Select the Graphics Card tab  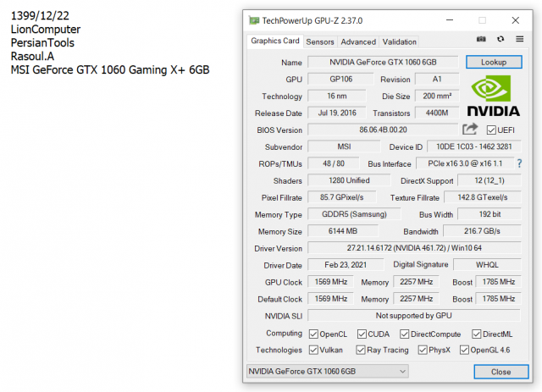[x=275, y=41]
